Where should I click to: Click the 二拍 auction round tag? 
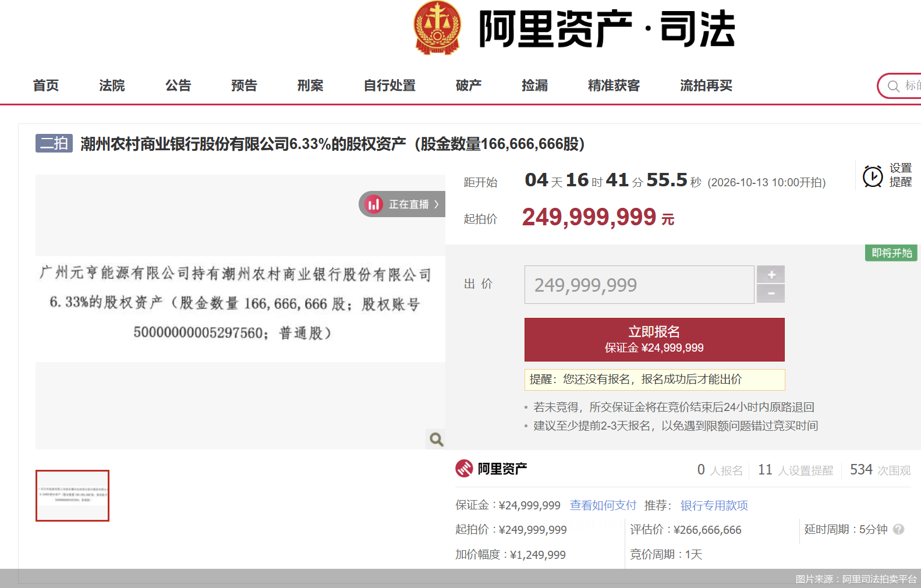coord(54,143)
